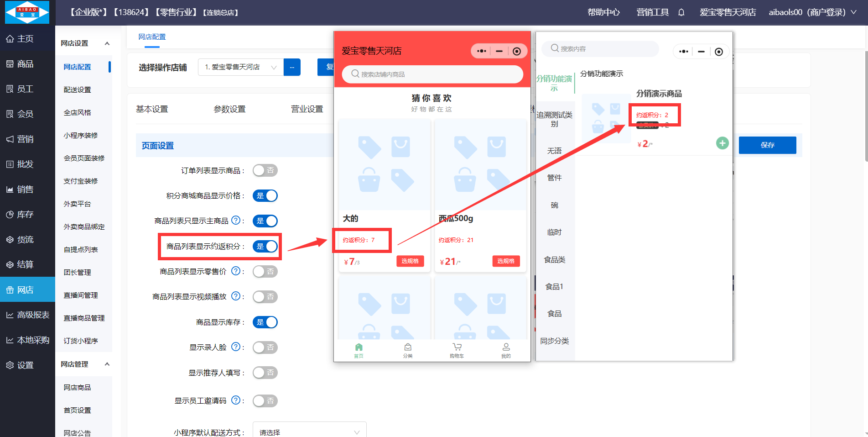Click 选规格 button on 大的 product
Screen dimensions: 868x437
tap(410, 261)
